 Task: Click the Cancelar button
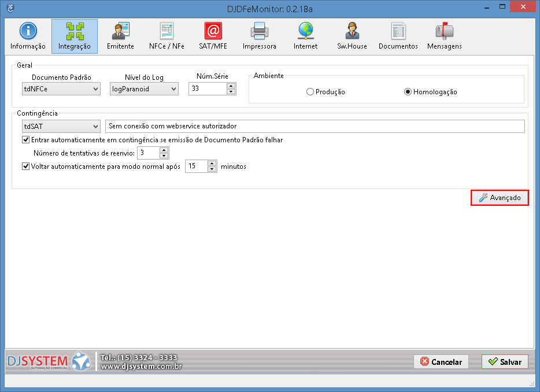pyautogui.click(x=441, y=362)
